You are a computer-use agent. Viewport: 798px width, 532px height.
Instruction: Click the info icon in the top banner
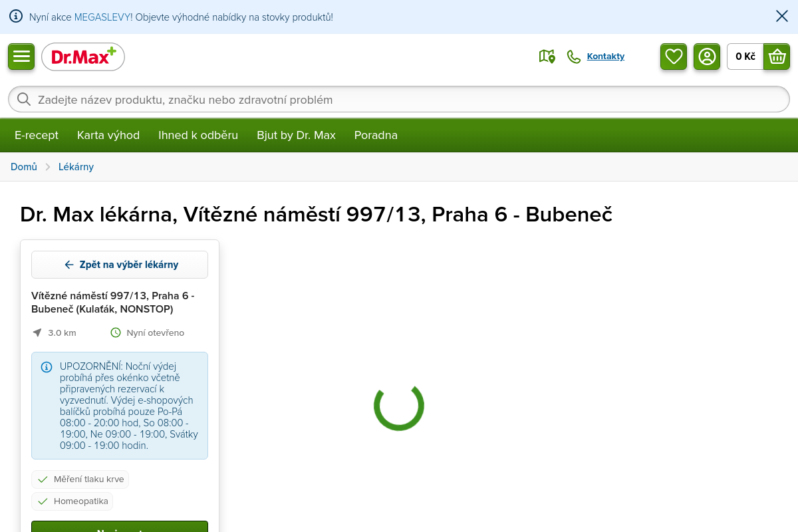click(16, 17)
